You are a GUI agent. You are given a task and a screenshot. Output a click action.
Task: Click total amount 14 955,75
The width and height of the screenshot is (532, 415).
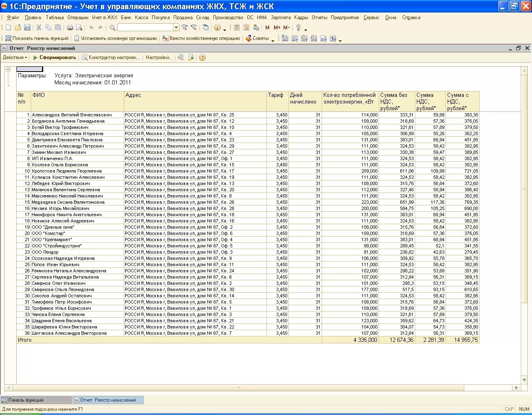(x=466, y=340)
